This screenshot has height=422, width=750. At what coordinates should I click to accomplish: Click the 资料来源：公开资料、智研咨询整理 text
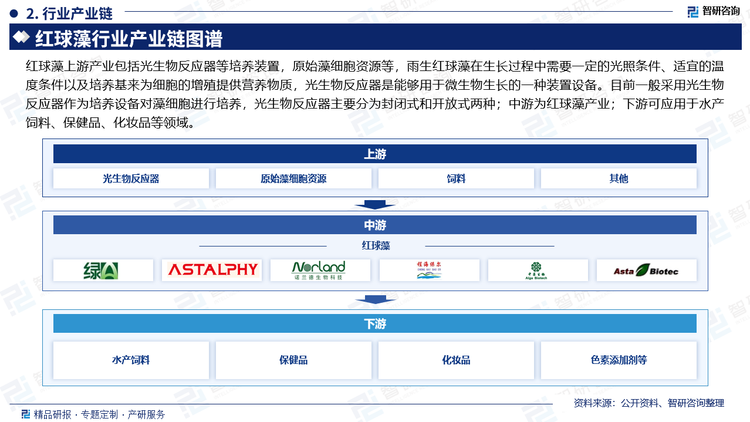pos(649,403)
